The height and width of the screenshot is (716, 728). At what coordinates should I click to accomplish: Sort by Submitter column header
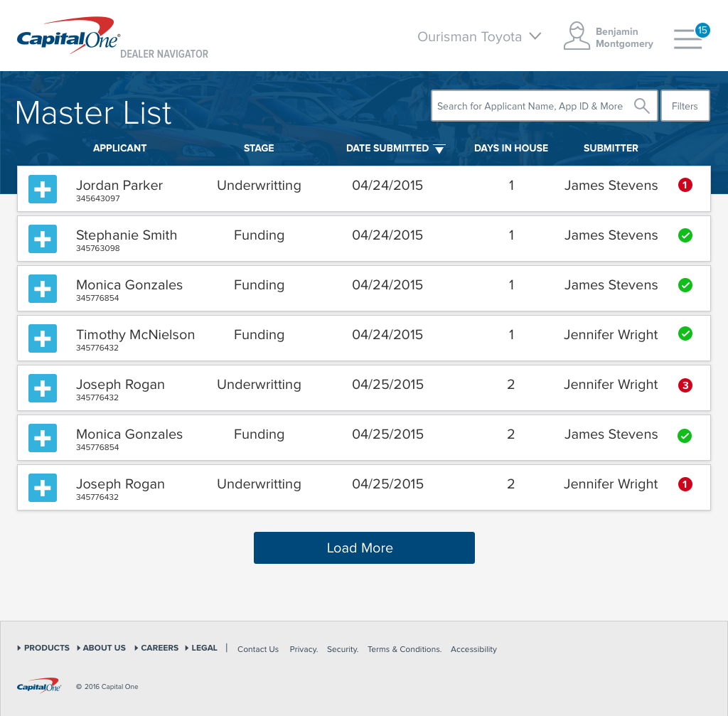coord(611,148)
